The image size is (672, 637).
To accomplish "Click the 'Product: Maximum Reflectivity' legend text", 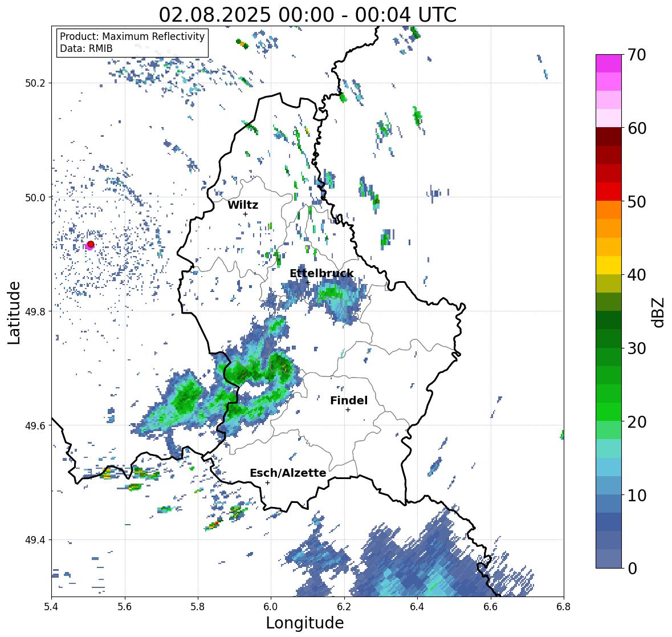I will (132, 36).
